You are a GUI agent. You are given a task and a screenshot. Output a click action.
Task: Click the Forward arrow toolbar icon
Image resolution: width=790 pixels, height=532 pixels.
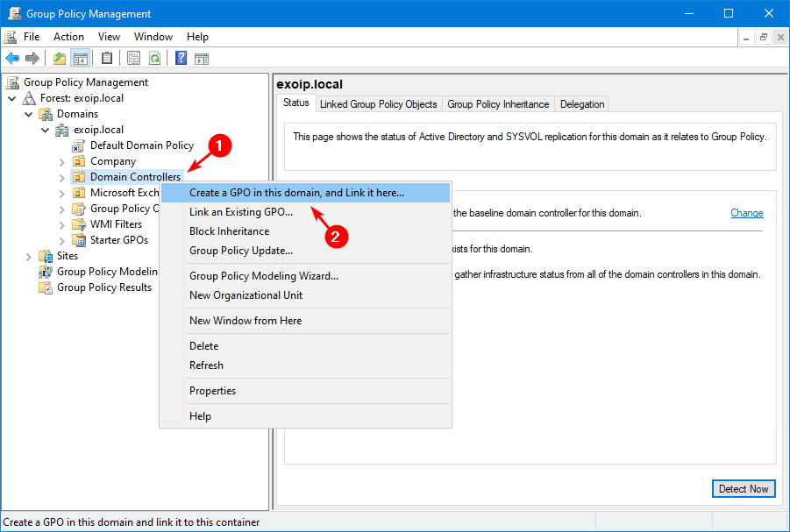tap(32, 59)
